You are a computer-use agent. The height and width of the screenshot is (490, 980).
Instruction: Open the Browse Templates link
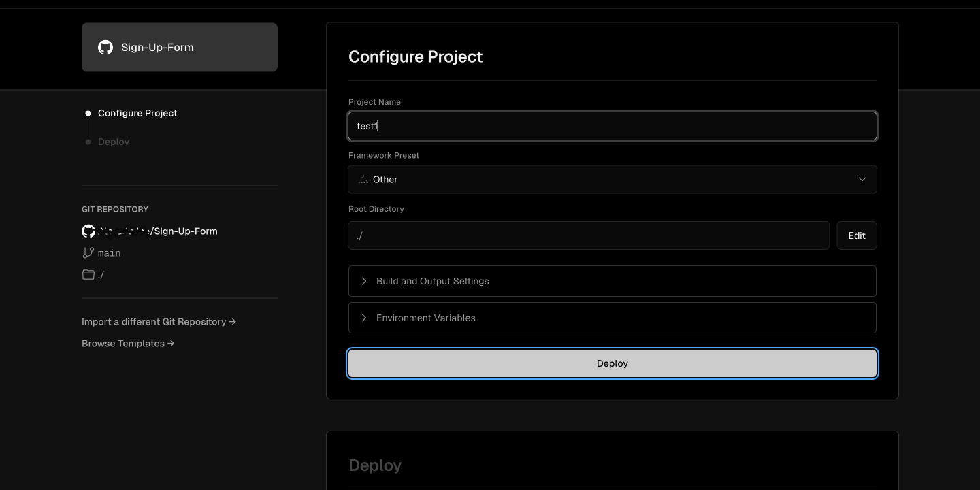[x=128, y=344]
